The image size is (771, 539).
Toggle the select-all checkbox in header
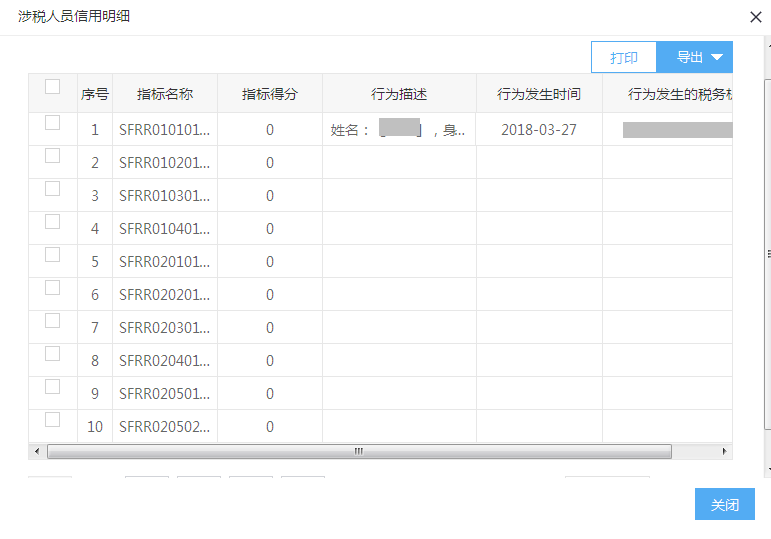click(x=53, y=87)
